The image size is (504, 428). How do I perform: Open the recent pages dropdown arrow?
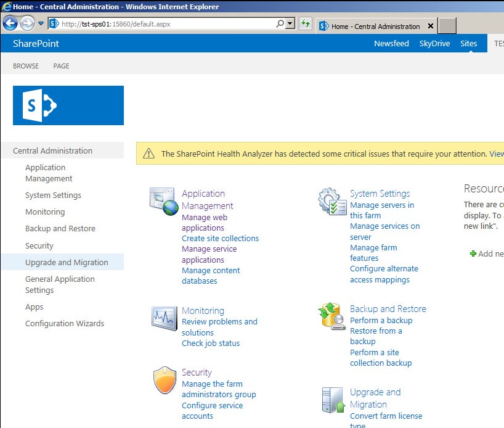(x=41, y=23)
